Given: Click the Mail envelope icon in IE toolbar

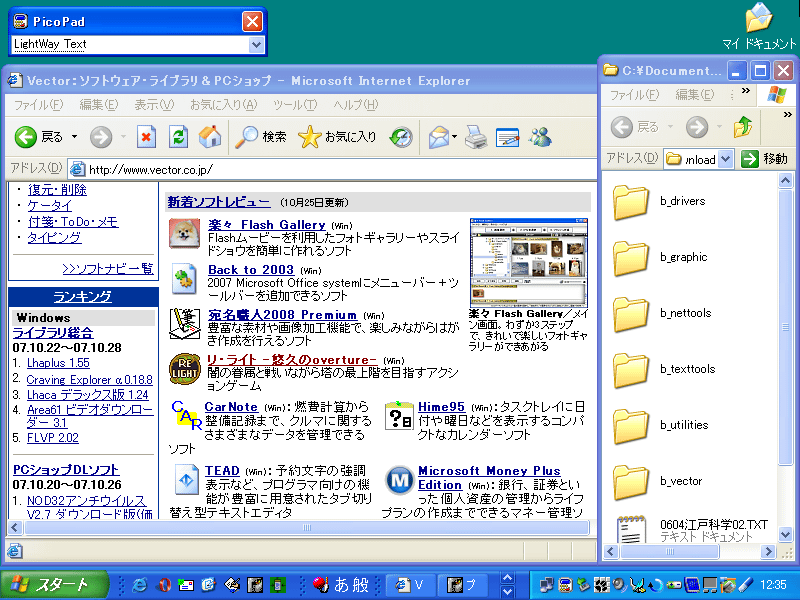Looking at the screenshot, I should pyautogui.click(x=439, y=137).
